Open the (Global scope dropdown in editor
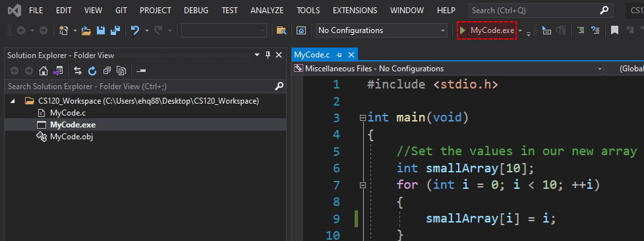 [625, 69]
